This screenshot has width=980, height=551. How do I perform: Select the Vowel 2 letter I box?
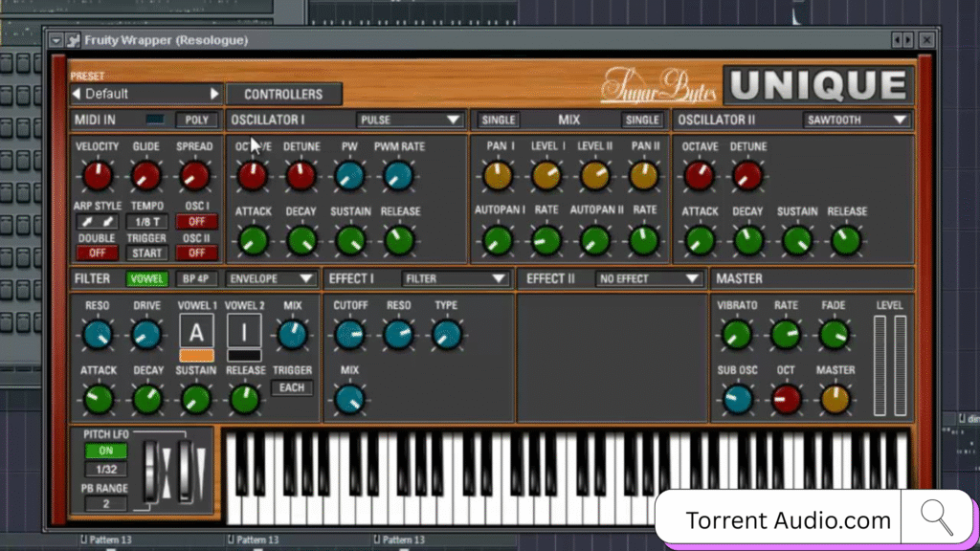click(244, 332)
